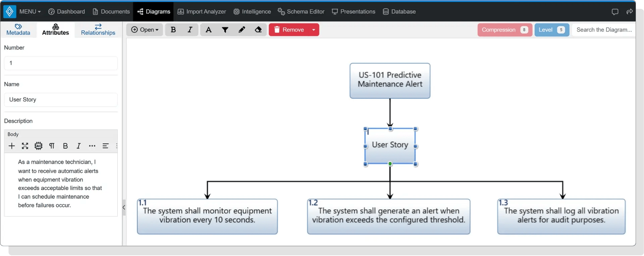Viewport: 644px width, 256px height.
Task: Select node 1.1 monitor equipment vibration
Action: pyautogui.click(x=207, y=216)
